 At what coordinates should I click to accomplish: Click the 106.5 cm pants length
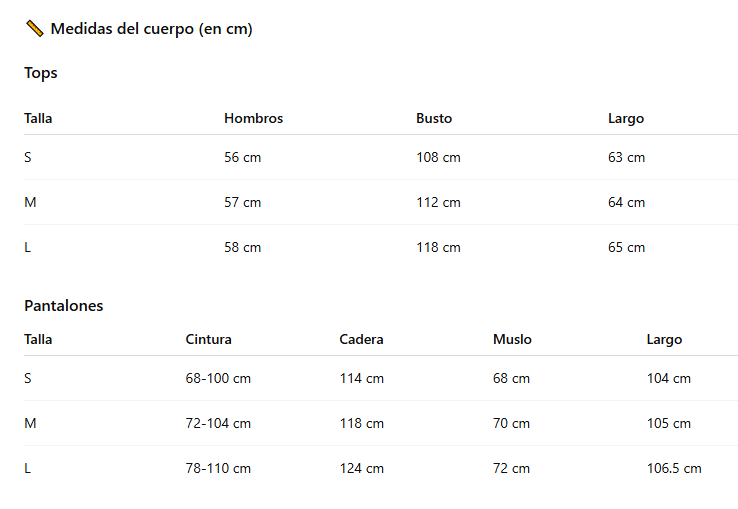point(674,469)
